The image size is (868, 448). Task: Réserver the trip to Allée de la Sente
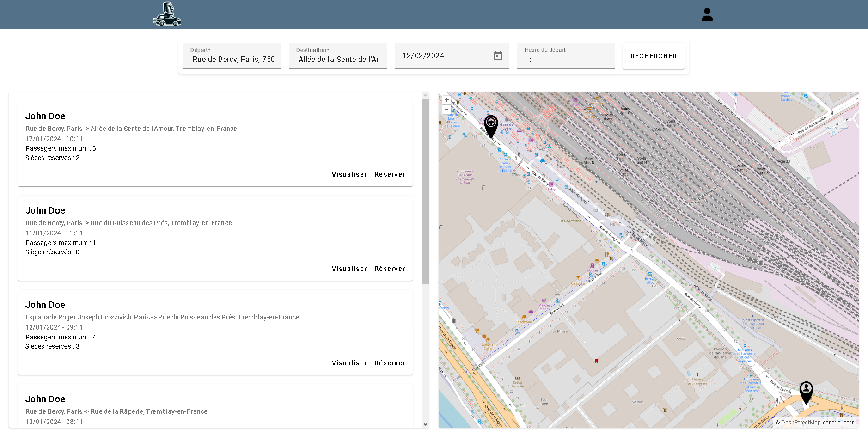[390, 174]
